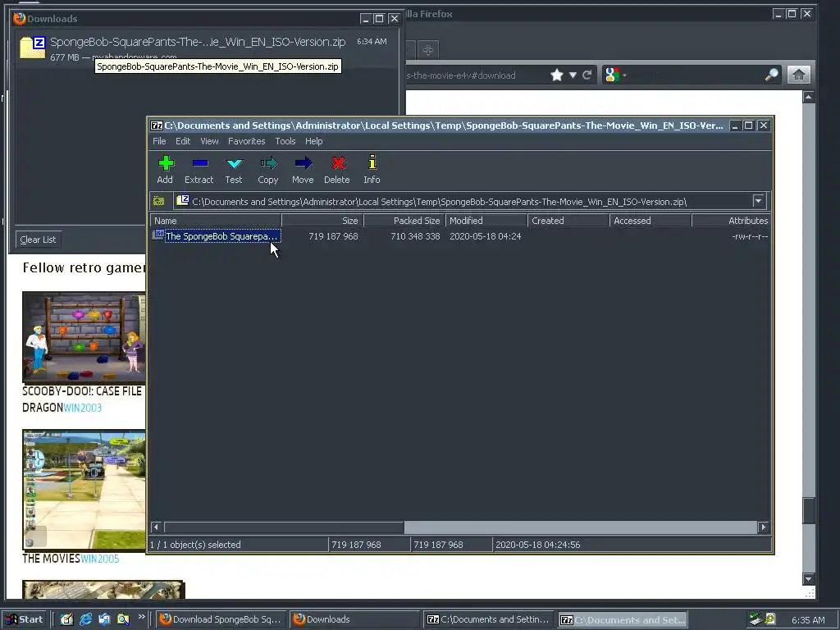This screenshot has width=840, height=630.
Task: Click the Google search engine icon in Firefox
Action: tap(611, 75)
